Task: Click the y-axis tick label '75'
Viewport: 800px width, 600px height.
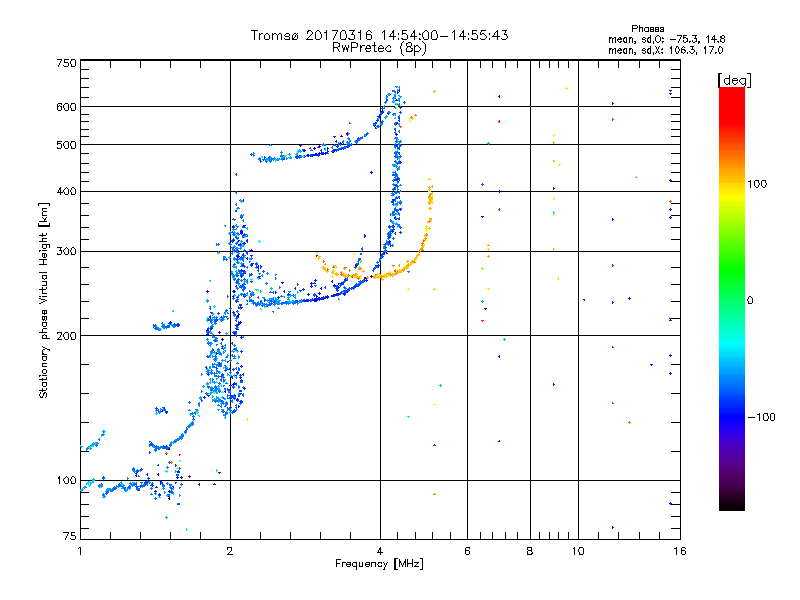Action: click(x=70, y=536)
